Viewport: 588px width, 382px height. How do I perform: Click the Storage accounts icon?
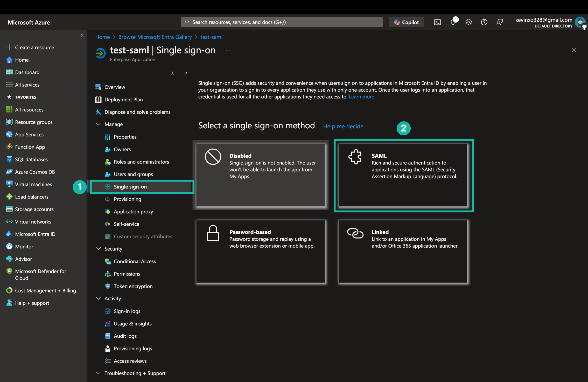tap(9, 209)
